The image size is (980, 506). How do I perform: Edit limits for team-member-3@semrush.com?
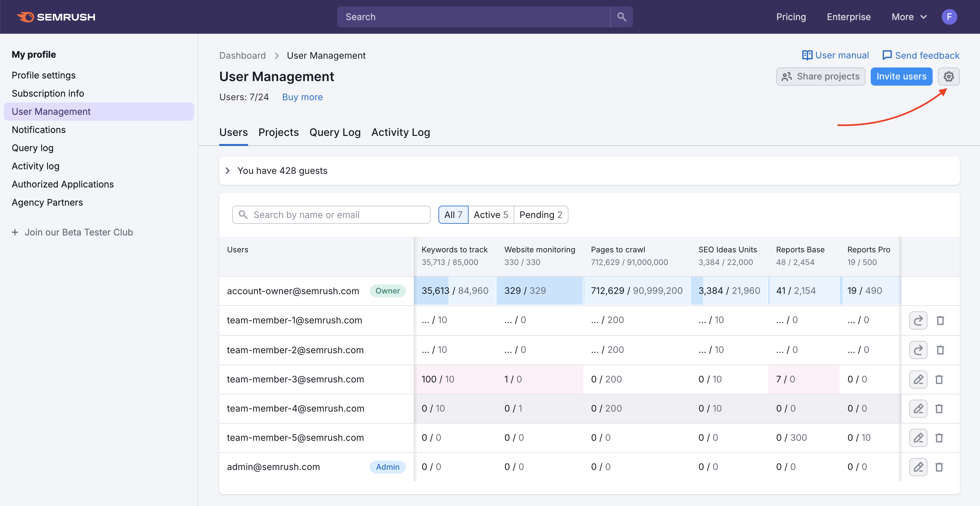pyautogui.click(x=918, y=379)
